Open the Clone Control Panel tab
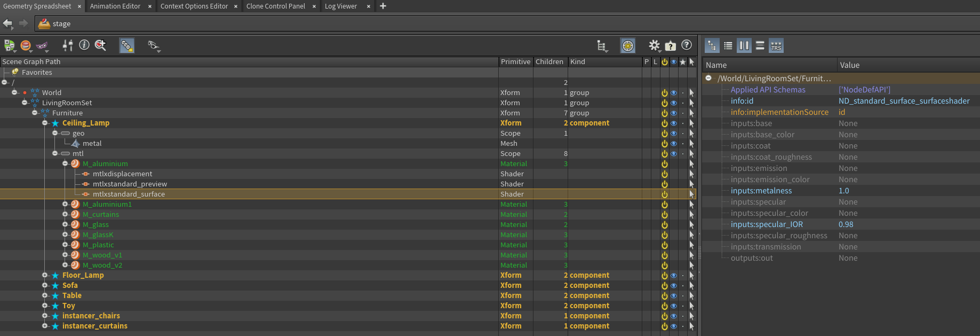This screenshot has height=336, width=980. click(x=276, y=6)
